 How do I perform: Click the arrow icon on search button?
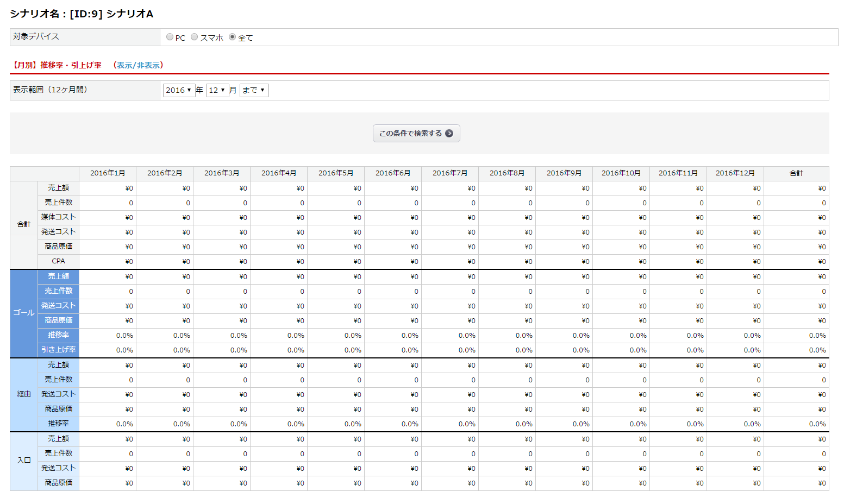[449, 134]
